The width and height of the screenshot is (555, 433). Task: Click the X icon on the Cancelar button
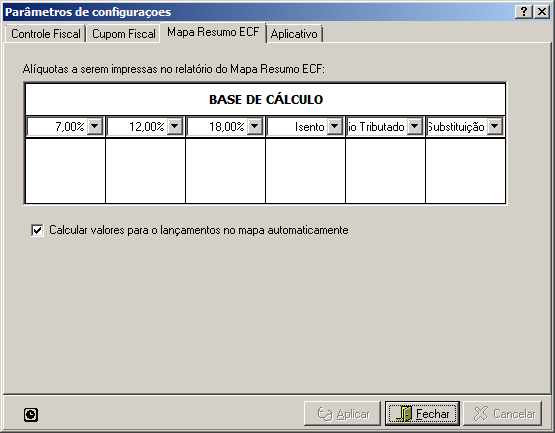481,414
